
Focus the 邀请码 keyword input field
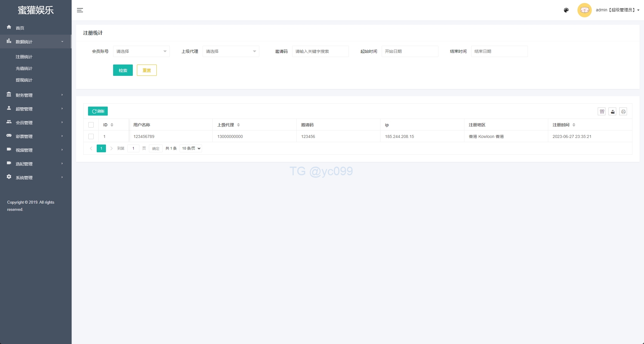pyautogui.click(x=320, y=51)
